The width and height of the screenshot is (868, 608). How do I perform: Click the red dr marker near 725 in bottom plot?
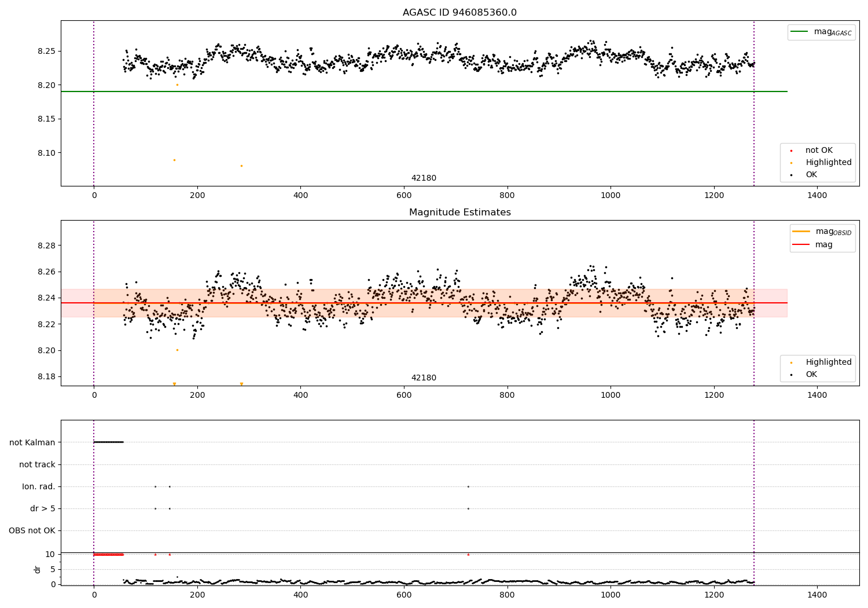click(x=468, y=554)
